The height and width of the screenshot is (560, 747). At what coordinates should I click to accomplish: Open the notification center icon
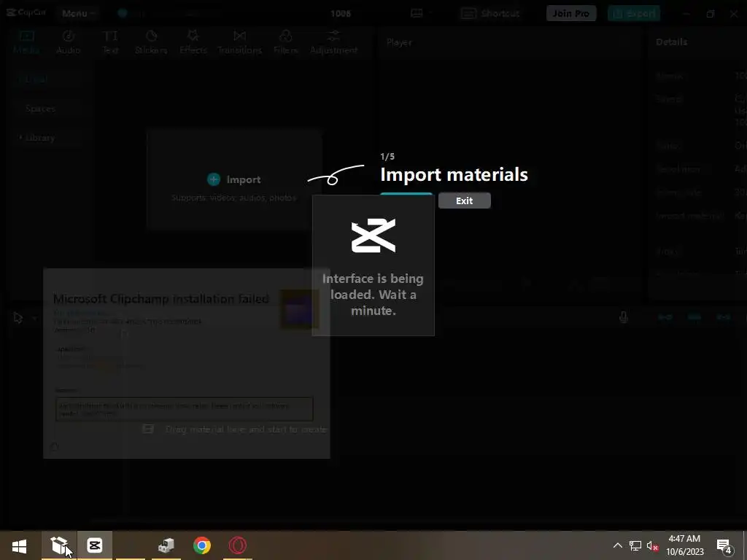pos(724,547)
